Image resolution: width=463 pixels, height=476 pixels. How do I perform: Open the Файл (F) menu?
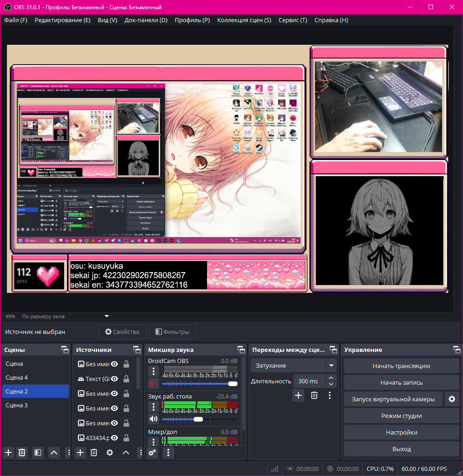click(16, 20)
